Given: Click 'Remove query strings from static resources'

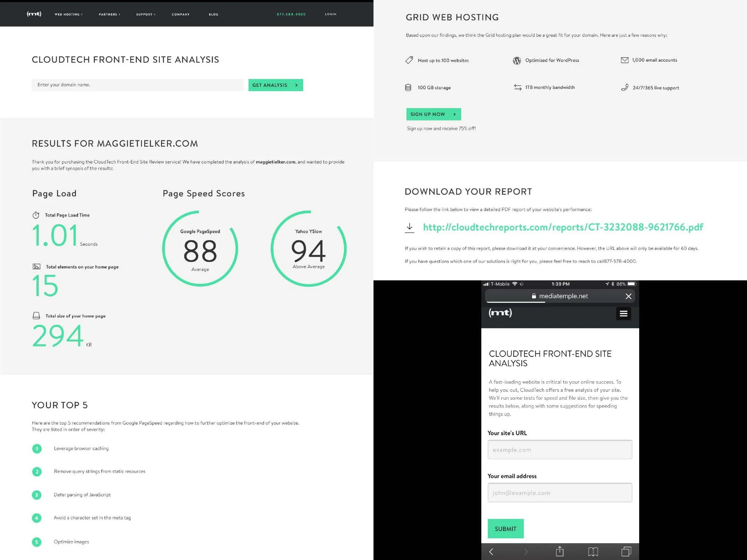Looking at the screenshot, I should 99,471.
